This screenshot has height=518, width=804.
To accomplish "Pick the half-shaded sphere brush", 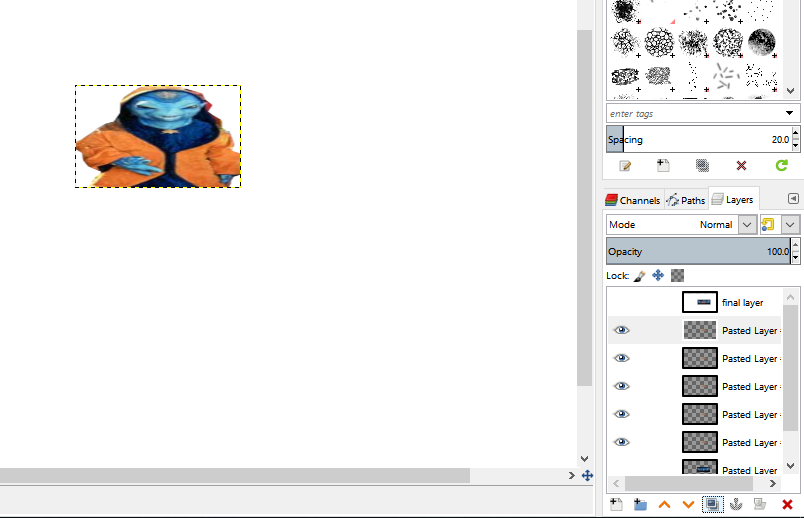I will point(761,42).
